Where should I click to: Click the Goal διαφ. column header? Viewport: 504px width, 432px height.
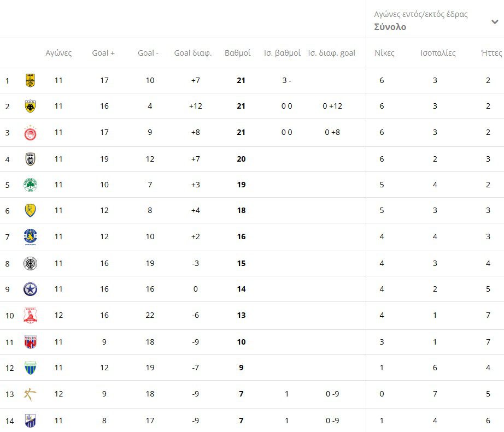tap(192, 53)
